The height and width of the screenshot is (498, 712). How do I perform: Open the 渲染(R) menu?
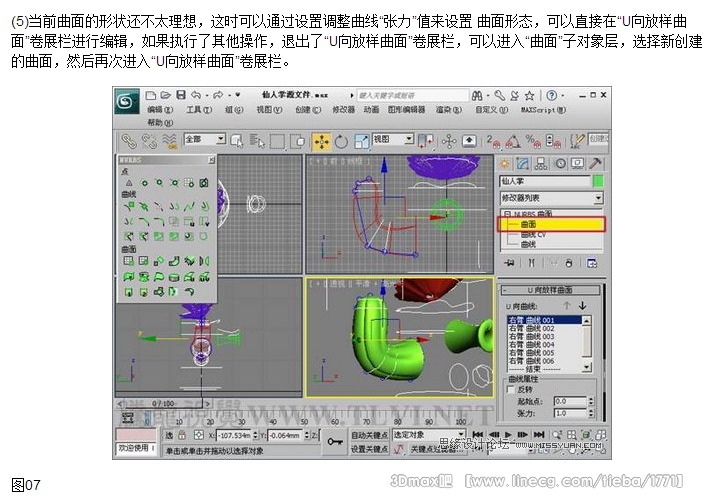click(x=449, y=109)
